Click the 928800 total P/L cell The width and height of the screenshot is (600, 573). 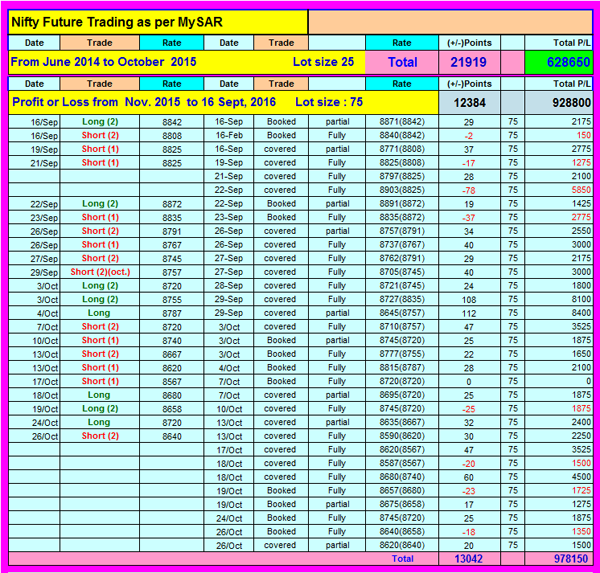[559, 103]
